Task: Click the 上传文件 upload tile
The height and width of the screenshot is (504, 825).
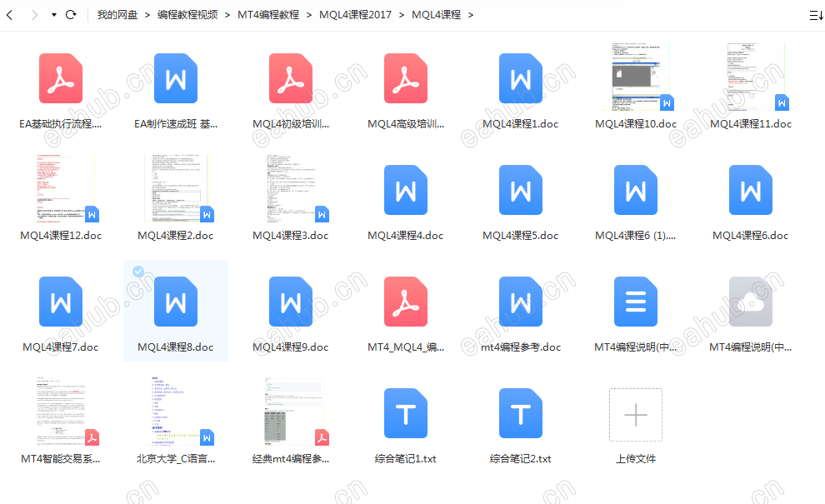Action: pos(636,414)
